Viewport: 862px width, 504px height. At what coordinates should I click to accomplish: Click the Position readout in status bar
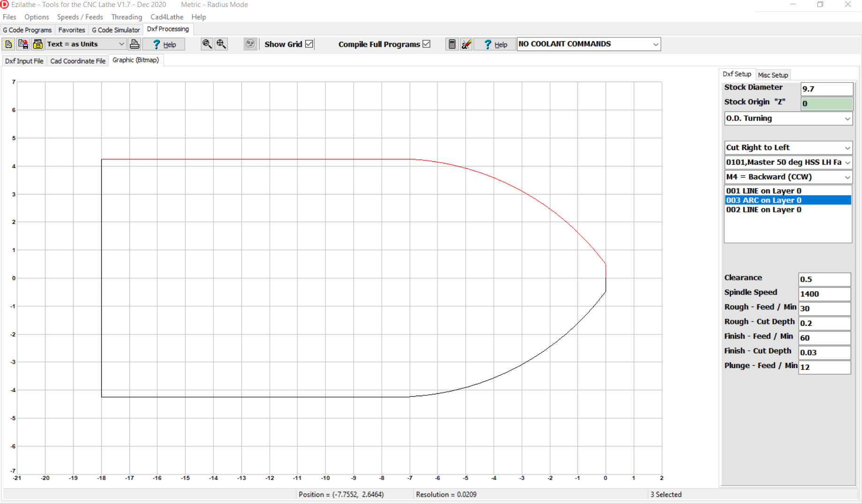click(x=341, y=495)
